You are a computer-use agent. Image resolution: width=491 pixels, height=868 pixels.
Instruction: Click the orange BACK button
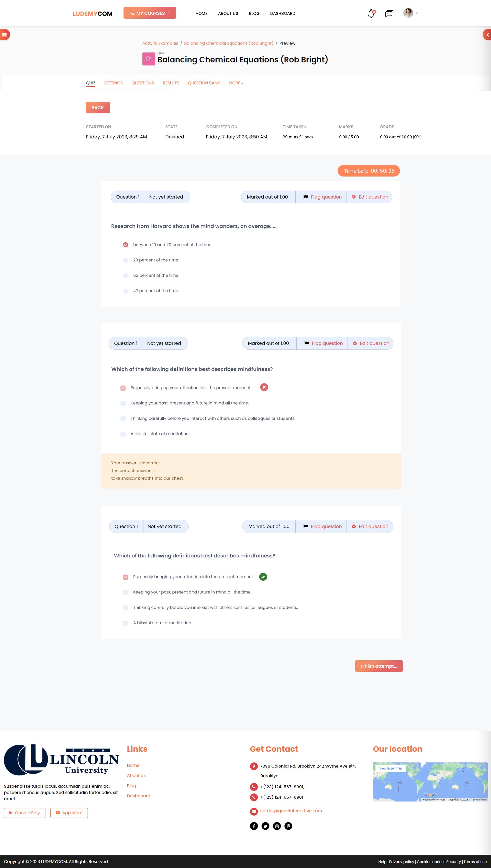97,108
